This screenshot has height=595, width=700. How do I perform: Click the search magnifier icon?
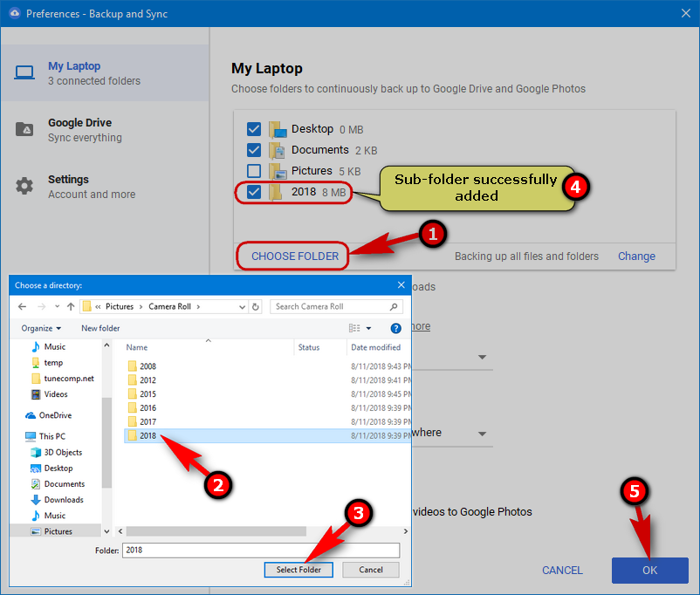[394, 306]
